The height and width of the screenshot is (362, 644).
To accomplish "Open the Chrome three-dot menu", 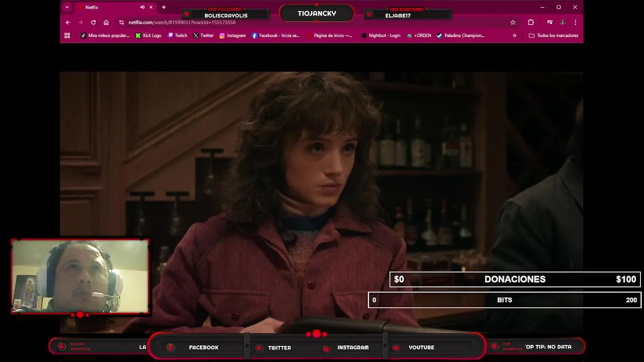I will pos(575,22).
